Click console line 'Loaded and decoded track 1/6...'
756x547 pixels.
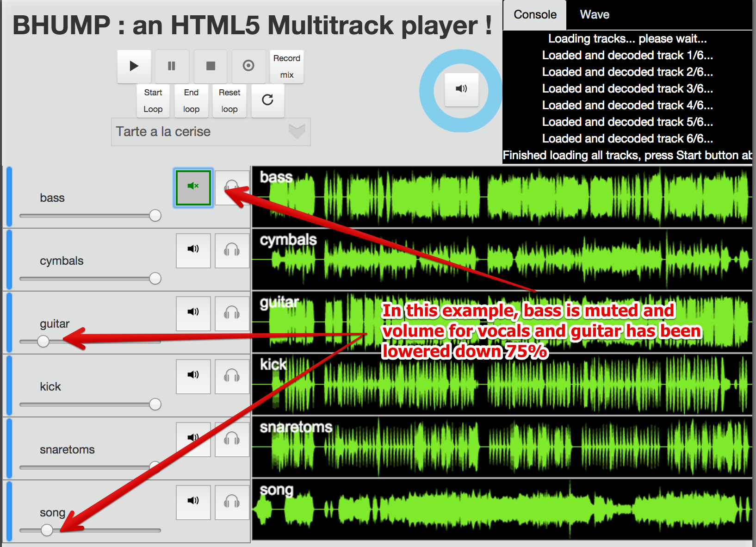627,56
